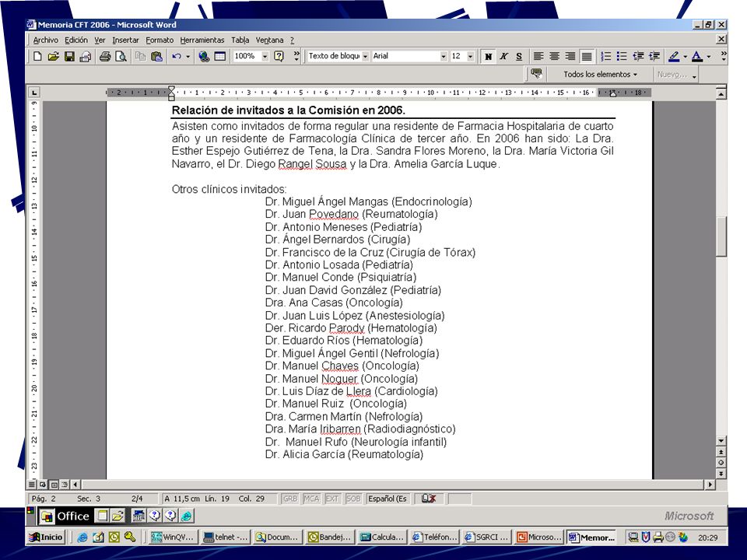747x560 pixels.
Task: Click the tab stop selector at ruler corner
Action: coord(33,93)
